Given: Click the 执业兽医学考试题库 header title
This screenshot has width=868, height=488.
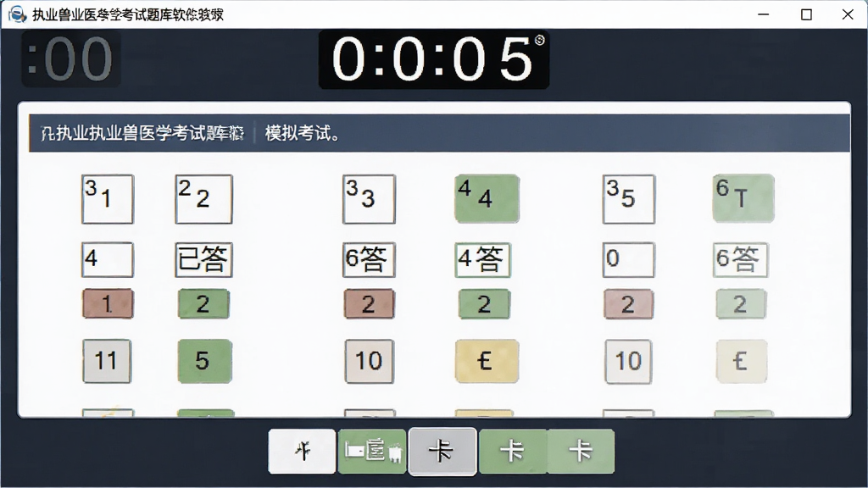Looking at the screenshot, I should click(142, 133).
